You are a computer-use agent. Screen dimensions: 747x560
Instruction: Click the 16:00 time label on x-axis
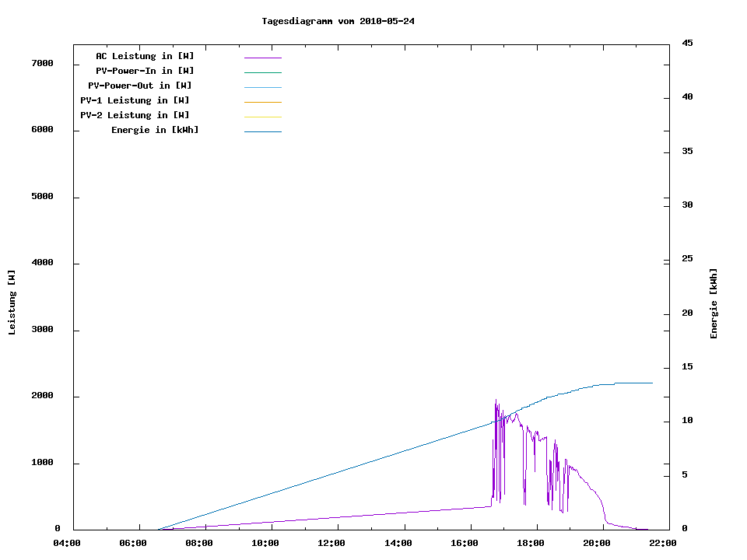465,544
